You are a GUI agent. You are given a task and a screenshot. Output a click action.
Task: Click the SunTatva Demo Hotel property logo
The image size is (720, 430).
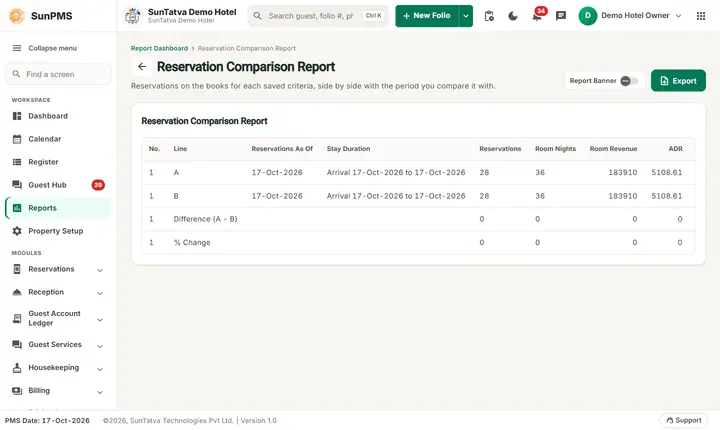point(133,16)
